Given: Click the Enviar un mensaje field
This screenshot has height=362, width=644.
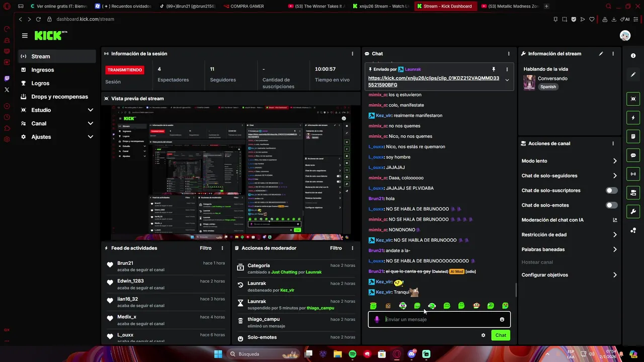Looking at the screenshot, I should [439, 319].
